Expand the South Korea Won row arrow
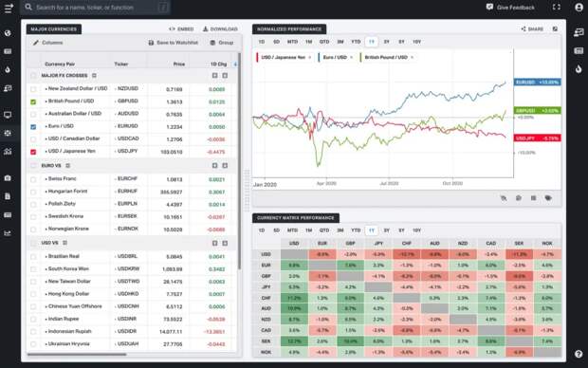The height and width of the screenshot is (368, 588). pos(46,269)
